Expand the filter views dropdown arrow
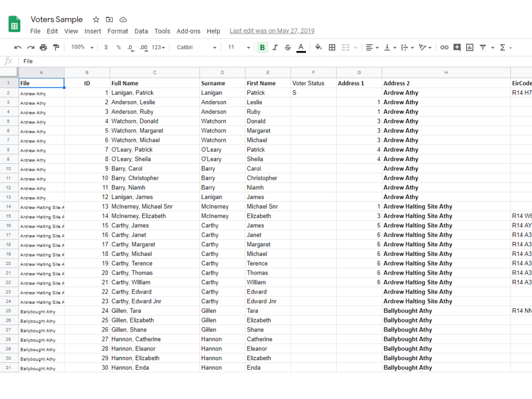 (492, 48)
